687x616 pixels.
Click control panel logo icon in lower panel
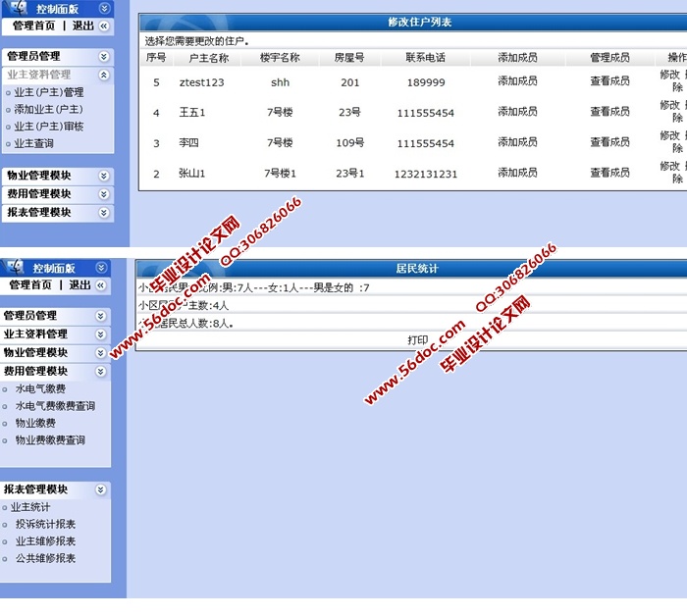coord(15,267)
